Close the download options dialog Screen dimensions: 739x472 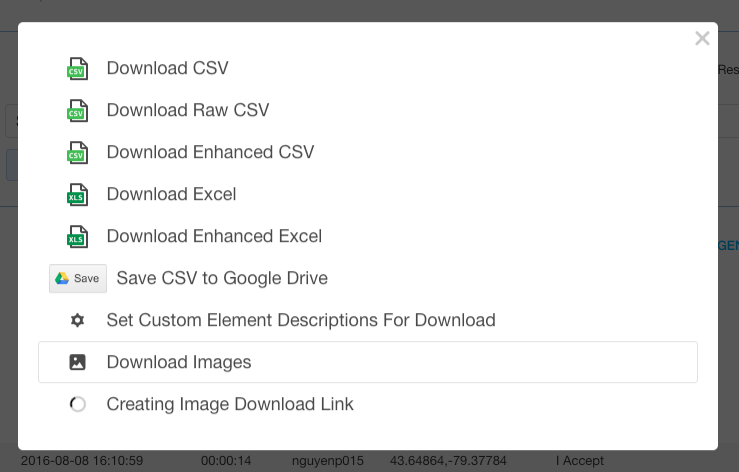coord(702,38)
